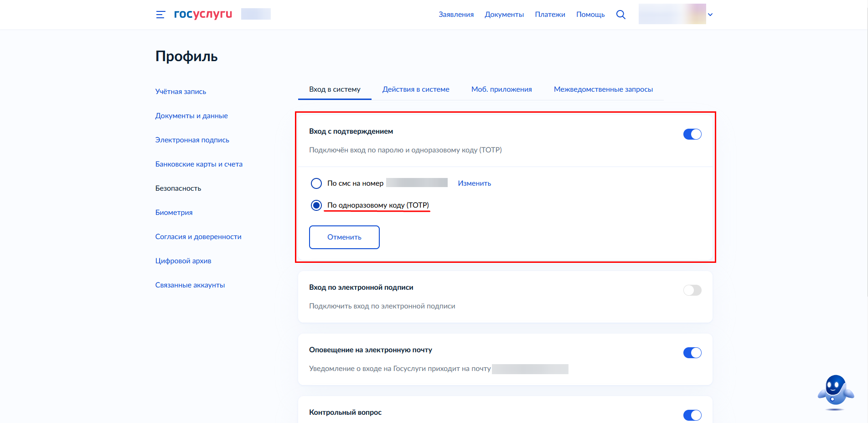The width and height of the screenshot is (868, 423).
Task: Enable Вход по электронной подписи
Action: 692,290
